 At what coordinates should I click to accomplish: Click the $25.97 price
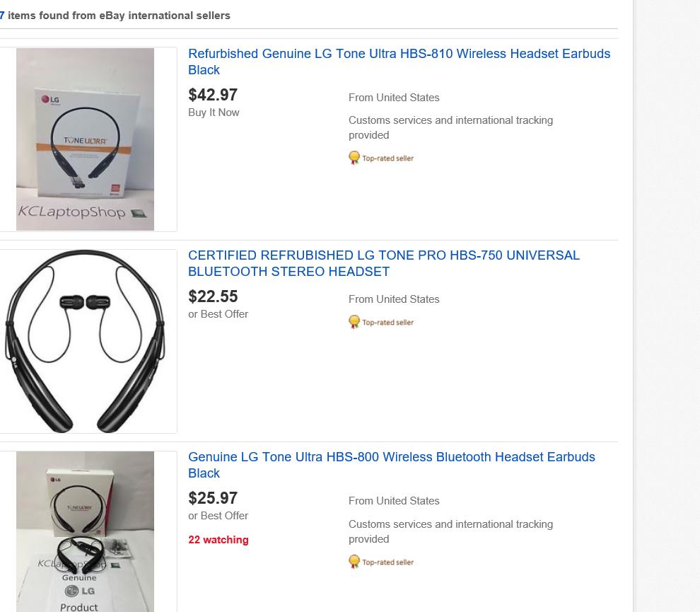(x=213, y=498)
